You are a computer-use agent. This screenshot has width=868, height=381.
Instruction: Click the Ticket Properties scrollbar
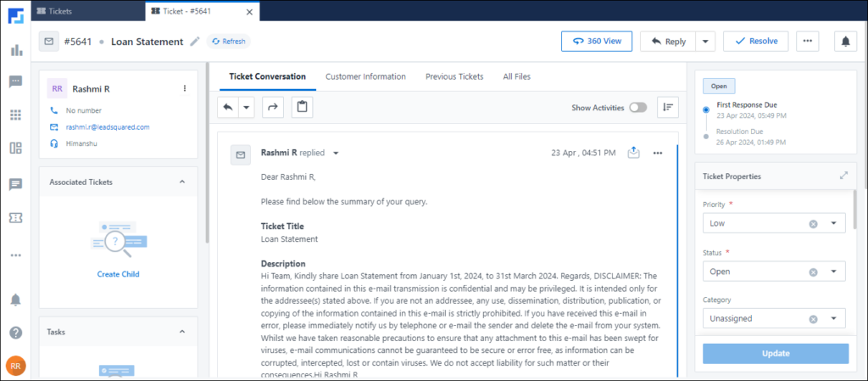coord(855,210)
